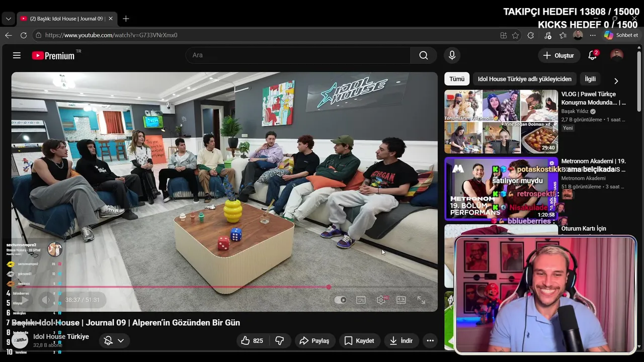This screenshot has width=644, height=362.
Task: Open the Idol House Türkiye channel avatar
Action: (x=20, y=340)
